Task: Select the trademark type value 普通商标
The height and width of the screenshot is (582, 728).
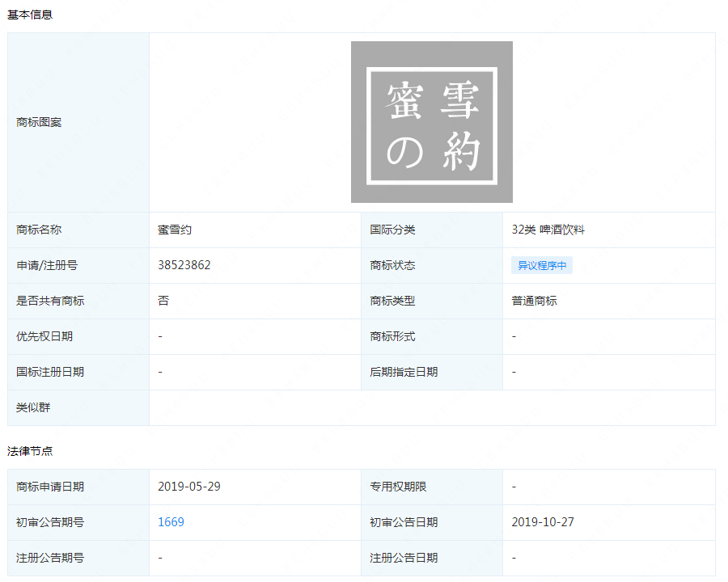Action: point(534,301)
